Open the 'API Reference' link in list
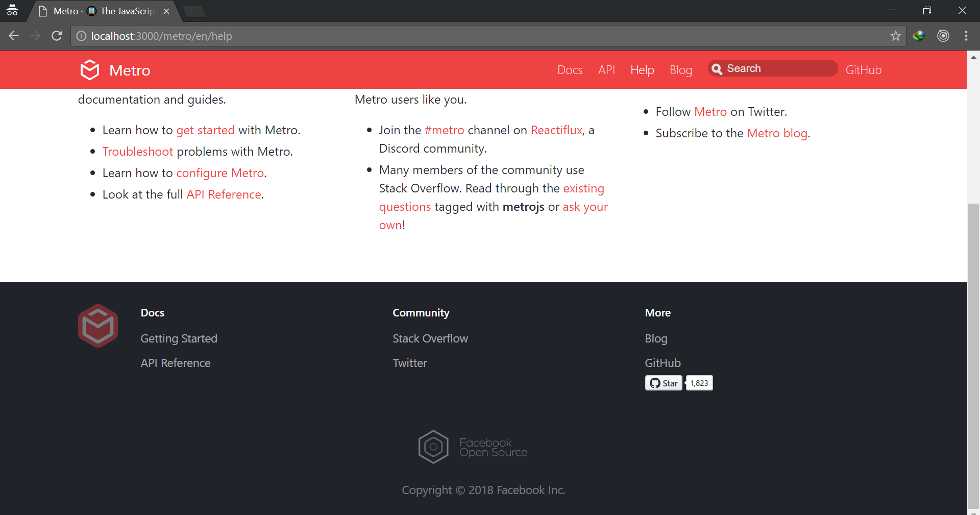This screenshot has height=515, width=980. tap(224, 194)
